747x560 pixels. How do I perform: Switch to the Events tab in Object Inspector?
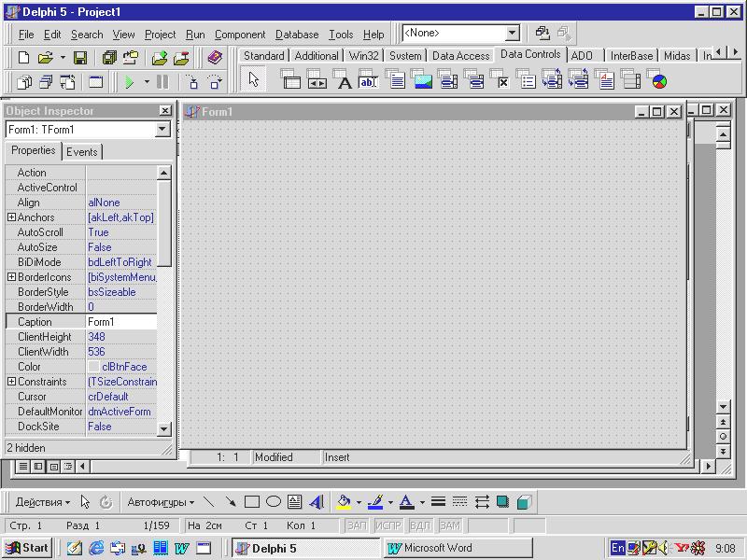coord(82,152)
